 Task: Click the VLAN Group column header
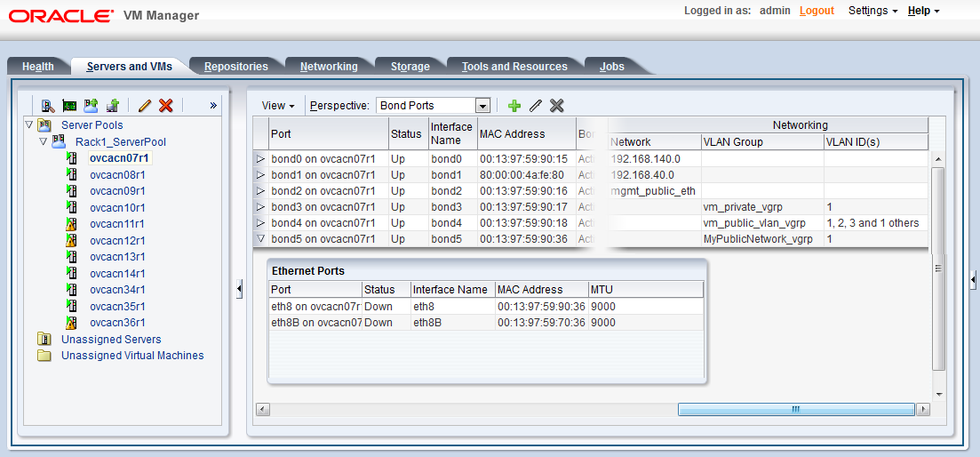(x=761, y=142)
